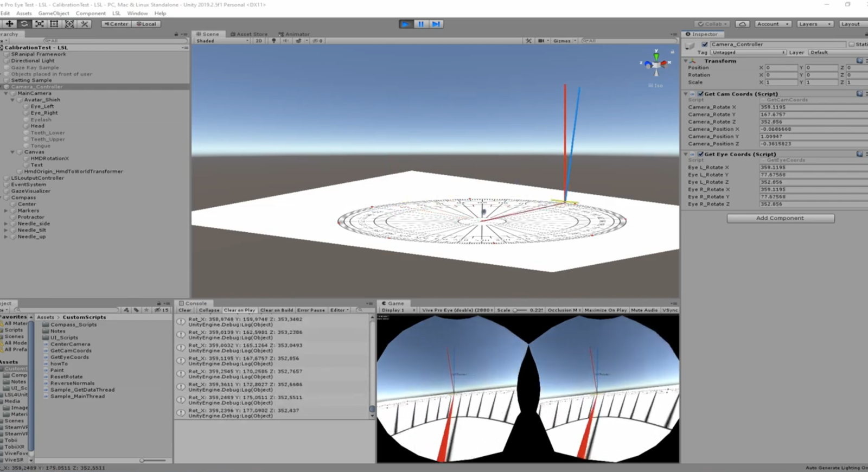Click the Step frame button
The width and height of the screenshot is (868, 472).
coord(436,24)
